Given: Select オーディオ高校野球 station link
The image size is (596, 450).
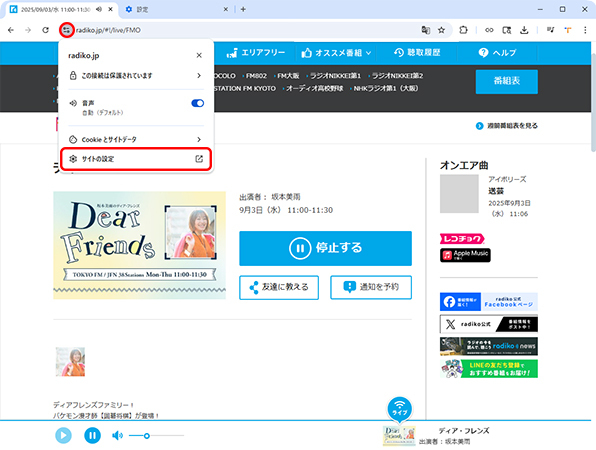Looking at the screenshot, I should pyautogui.click(x=314, y=88).
